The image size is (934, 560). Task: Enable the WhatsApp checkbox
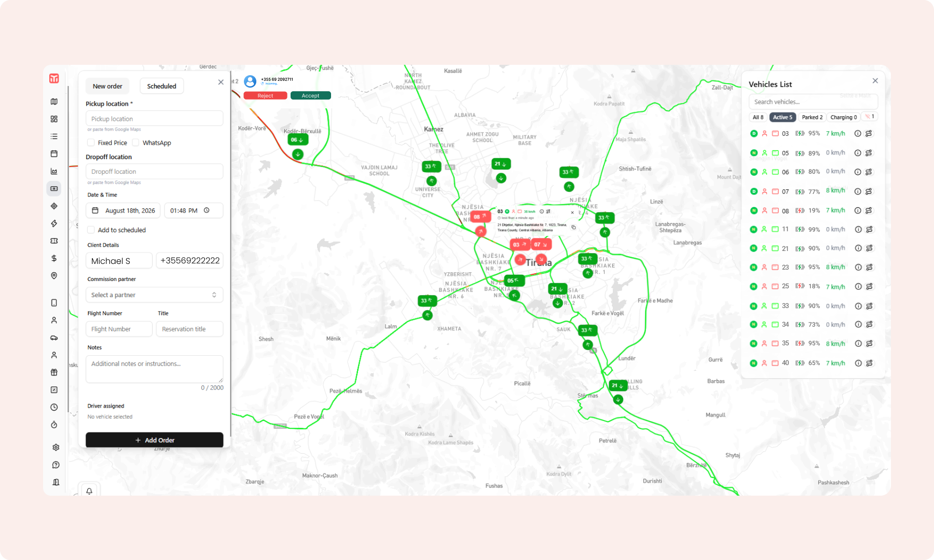(135, 143)
